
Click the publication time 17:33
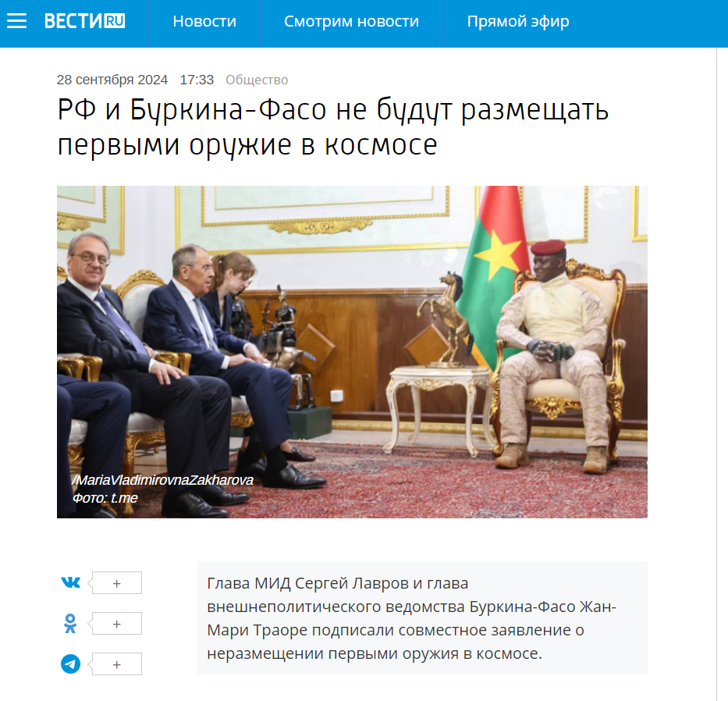pos(197,80)
